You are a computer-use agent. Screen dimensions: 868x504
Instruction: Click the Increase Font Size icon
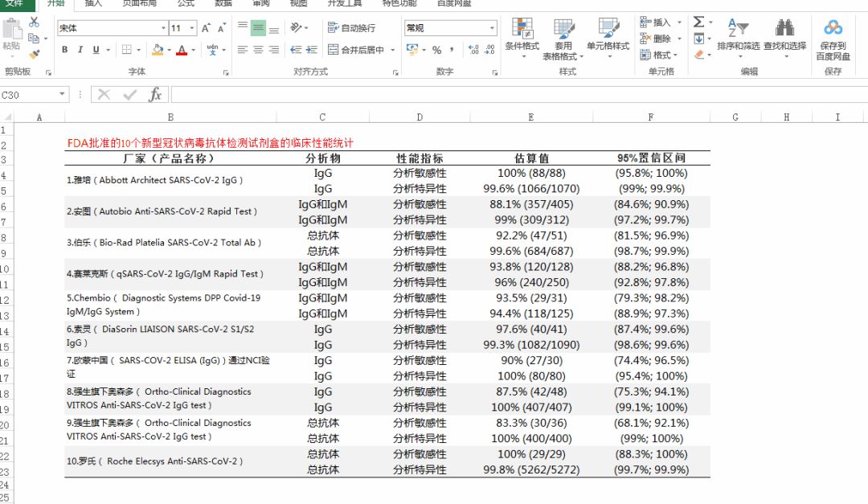click(x=207, y=28)
